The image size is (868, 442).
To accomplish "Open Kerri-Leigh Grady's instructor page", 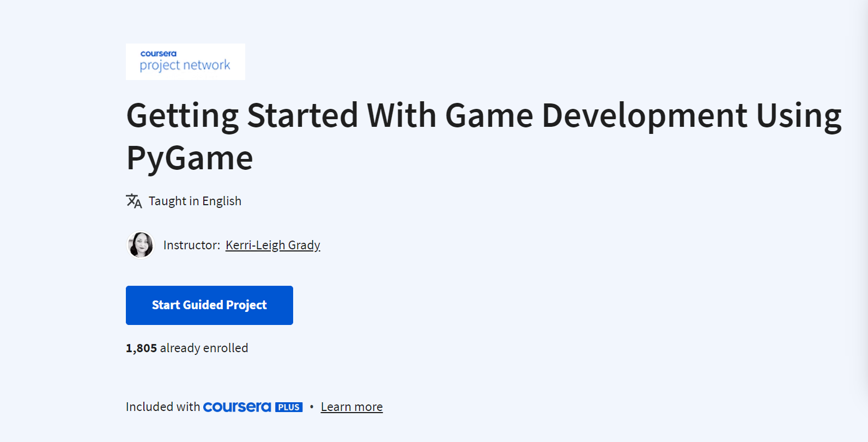I will point(273,245).
